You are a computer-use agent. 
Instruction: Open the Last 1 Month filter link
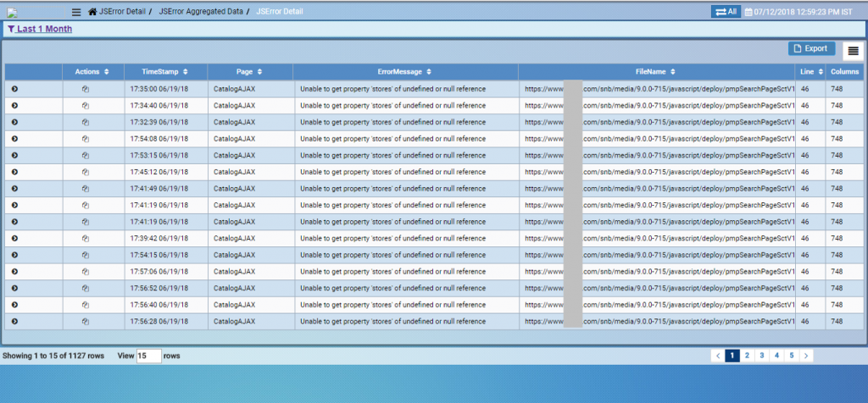[x=44, y=29]
